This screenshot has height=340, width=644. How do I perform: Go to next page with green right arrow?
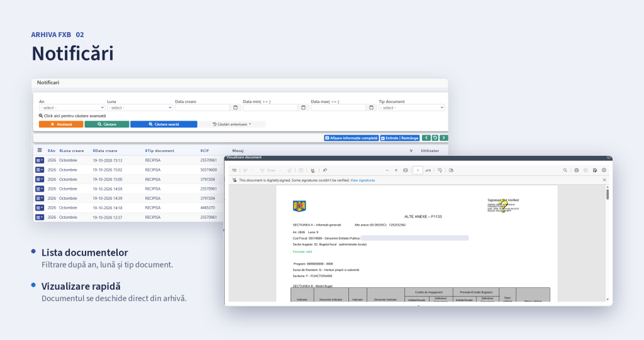443,138
